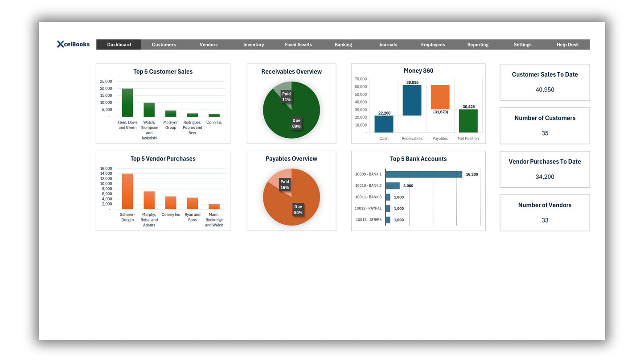Click the Vendor Purchases To Date heading

[545, 162]
